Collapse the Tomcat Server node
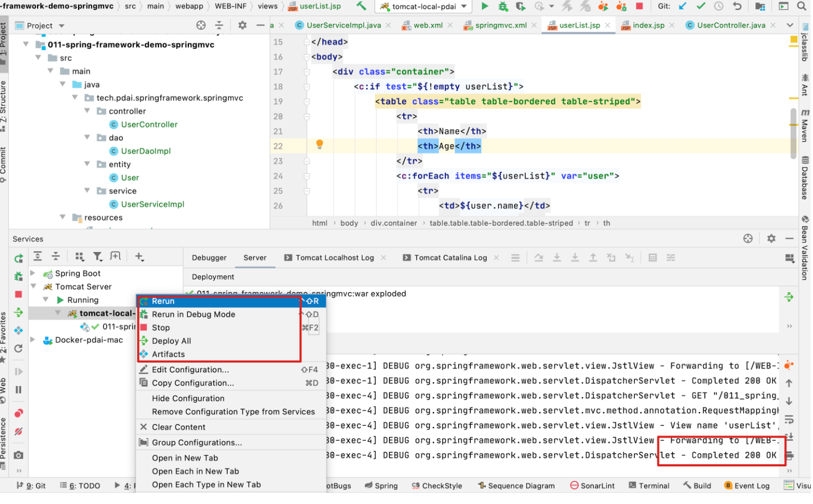Viewport: 813px width, 504px height. coord(33,286)
